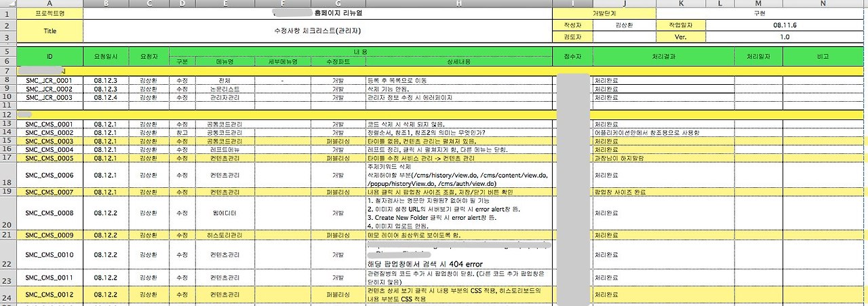Select column J header

[x=625, y=3]
